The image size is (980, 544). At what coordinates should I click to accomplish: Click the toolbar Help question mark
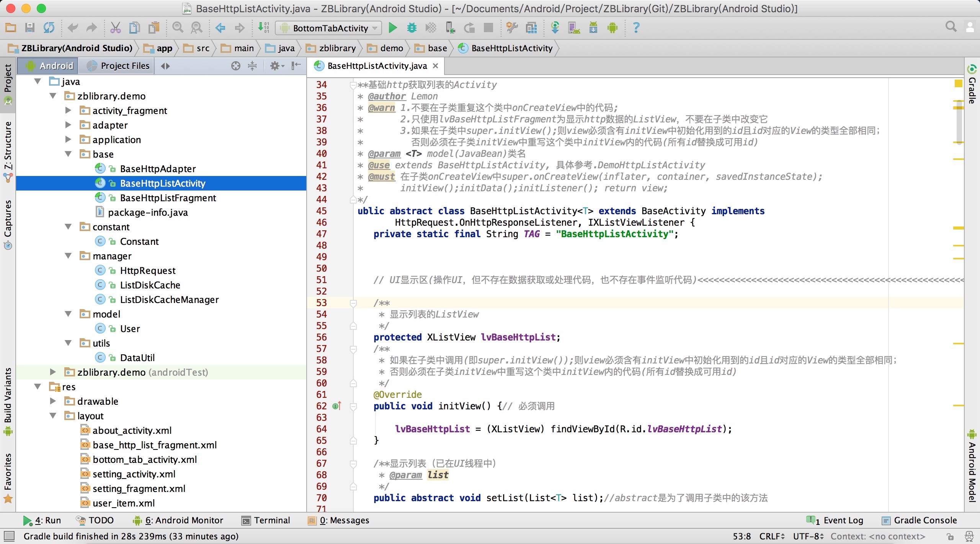pos(636,28)
